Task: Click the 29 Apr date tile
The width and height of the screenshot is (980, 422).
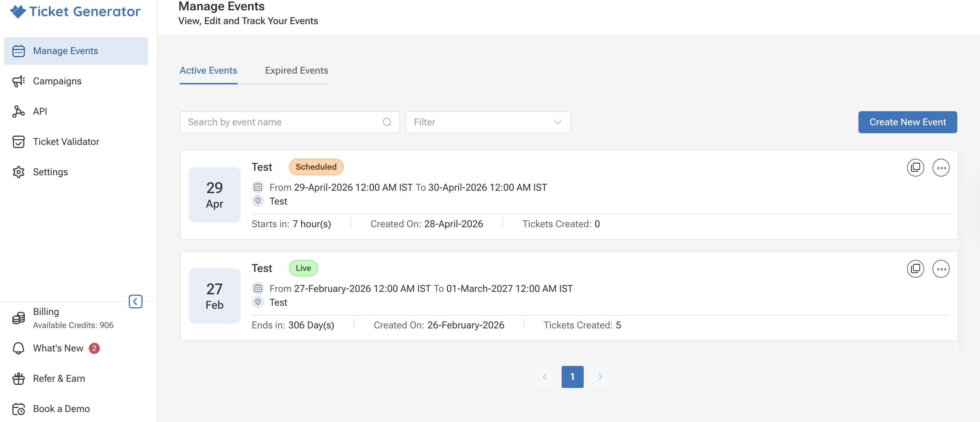Action: [215, 195]
